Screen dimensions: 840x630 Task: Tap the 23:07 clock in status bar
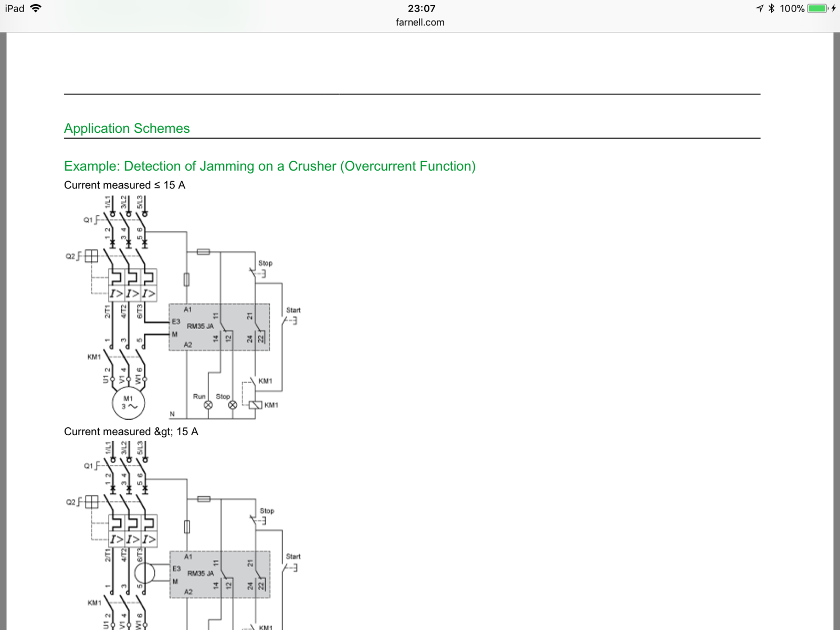pyautogui.click(x=421, y=8)
